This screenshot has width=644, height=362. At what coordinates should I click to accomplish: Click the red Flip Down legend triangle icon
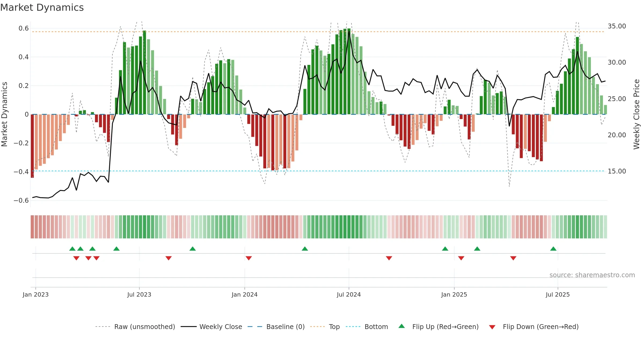[492, 327]
